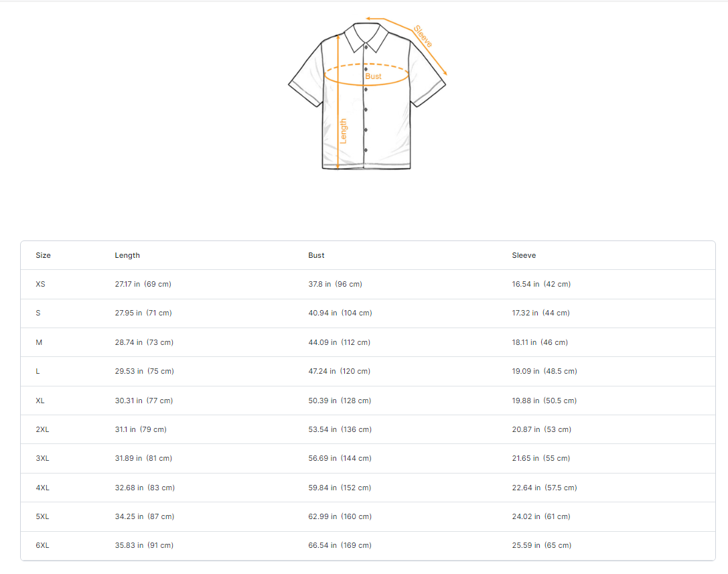
Task: Select the L size row label
Action: tap(38, 371)
